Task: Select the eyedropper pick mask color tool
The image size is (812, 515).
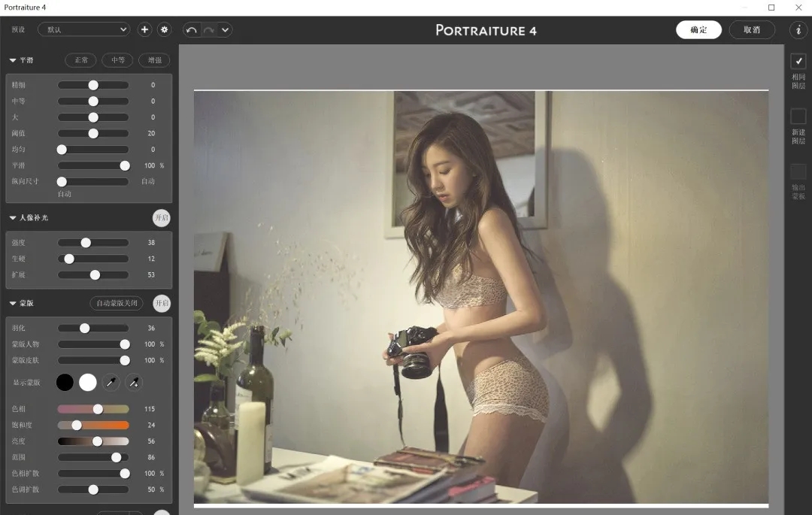Action: click(111, 383)
